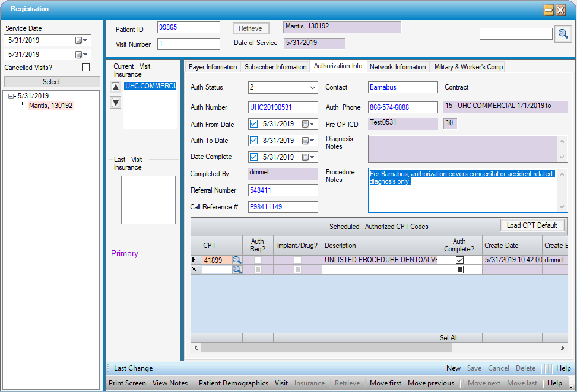The image size is (577, 392).
Task: Open calendar for Date Complete
Action: click(x=309, y=157)
